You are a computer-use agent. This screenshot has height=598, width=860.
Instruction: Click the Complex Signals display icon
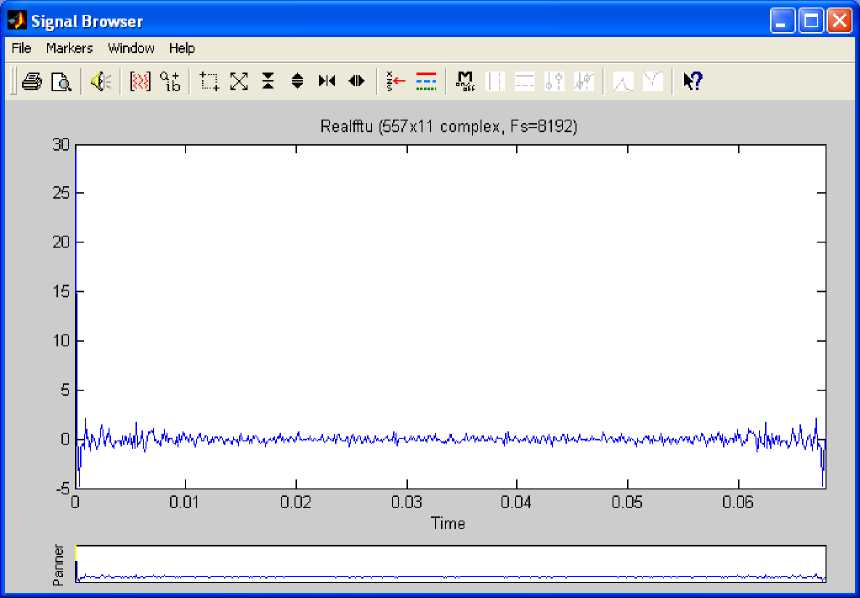point(170,82)
